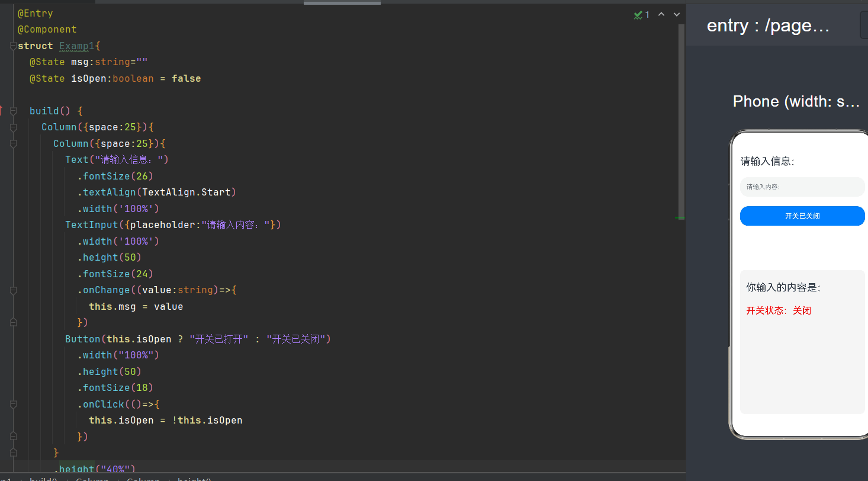This screenshot has width=868, height=481.
Task: Place cursor on the @Entry decorator
Action: click(36, 13)
